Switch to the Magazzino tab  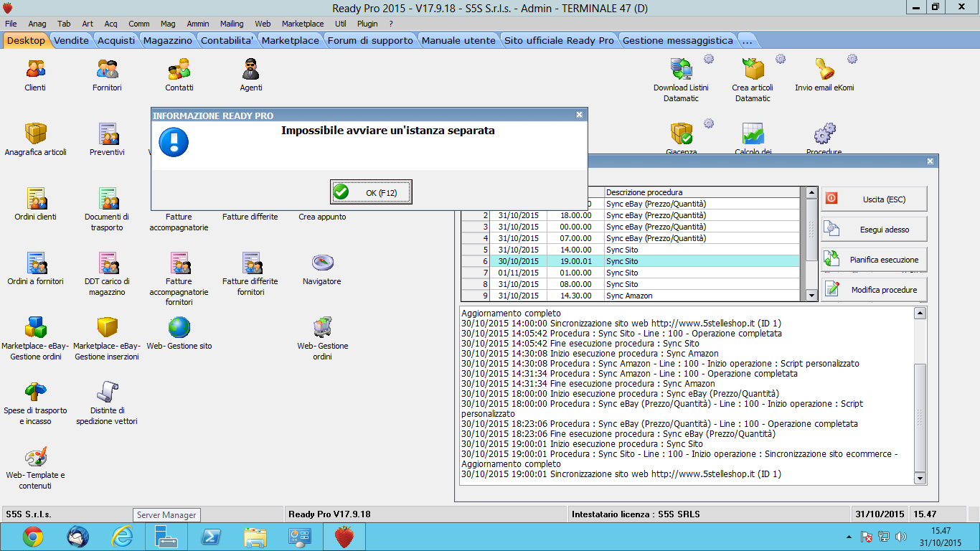pos(168,40)
